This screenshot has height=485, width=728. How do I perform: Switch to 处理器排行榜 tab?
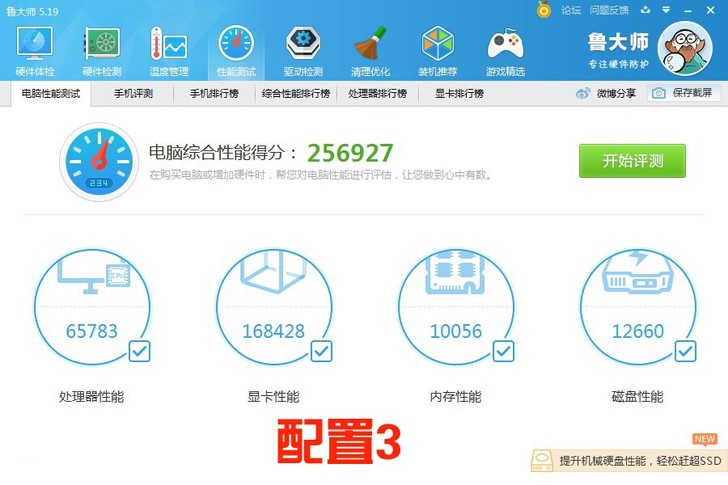(377, 94)
